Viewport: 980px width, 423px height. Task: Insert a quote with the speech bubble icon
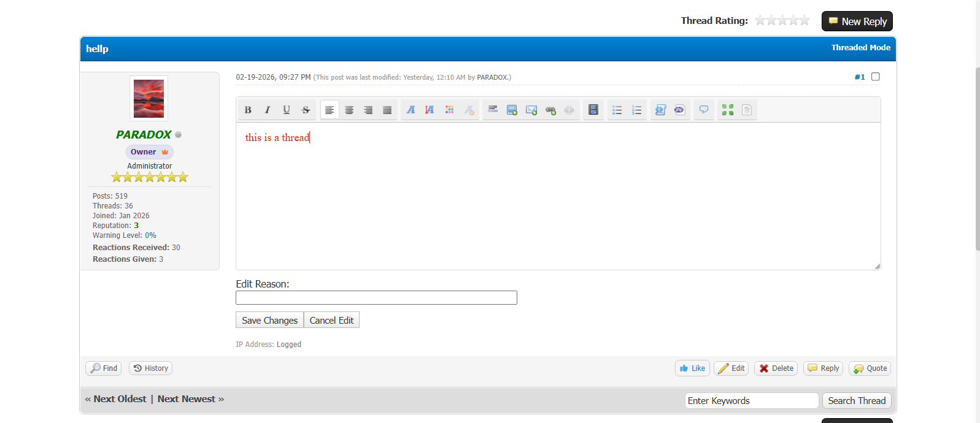pos(704,110)
